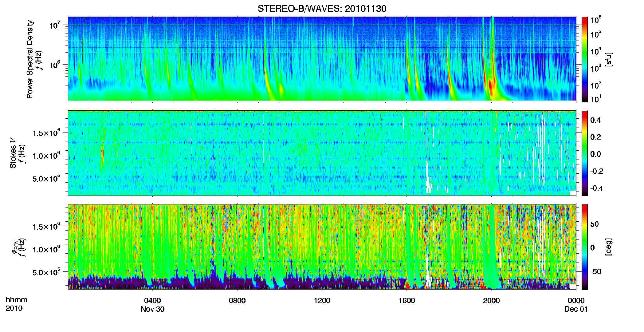Click the 0400 time tick label
Screen dimensions: 644x332
152,301
